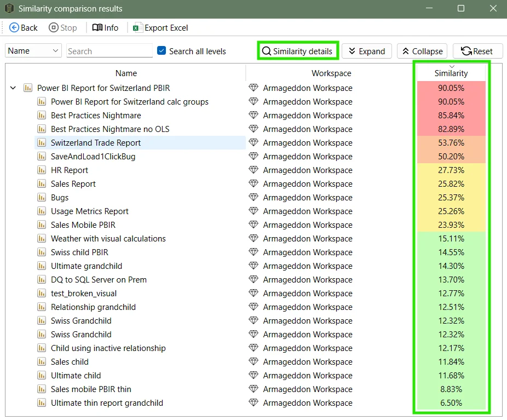Select Sales Report name
This screenshot has width=507, height=420.
(x=73, y=183)
